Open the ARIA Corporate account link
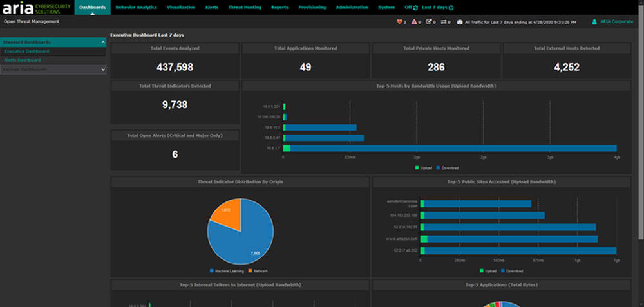This screenshot has height=307, width=644. [x=616, y=22]
